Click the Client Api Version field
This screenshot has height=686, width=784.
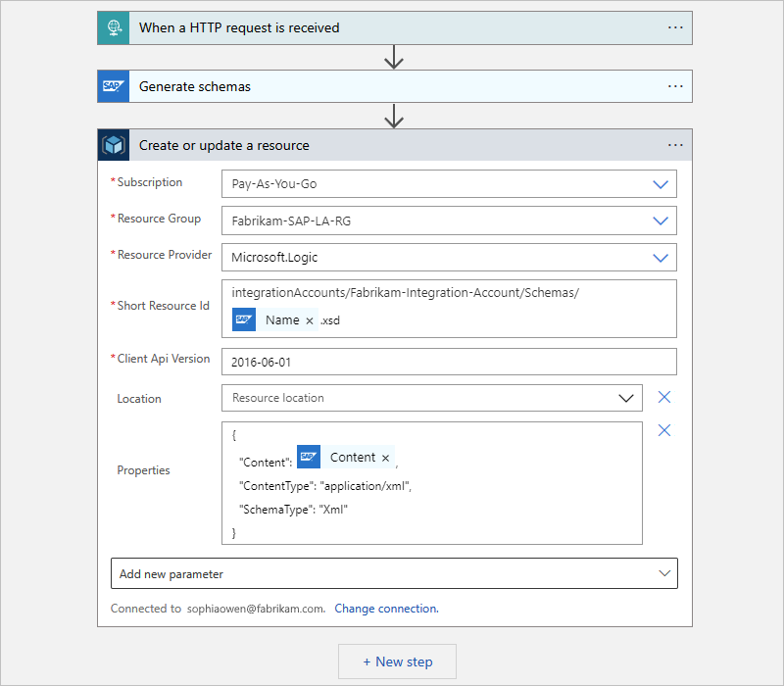449,362
